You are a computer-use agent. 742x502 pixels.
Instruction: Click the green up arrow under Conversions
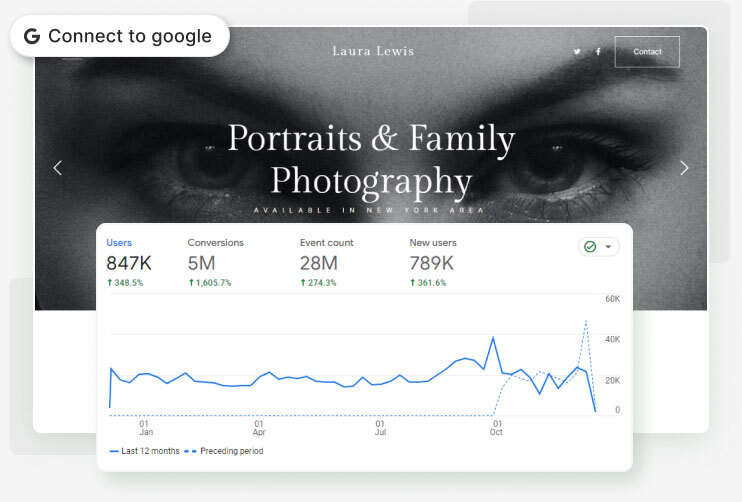click(x=192, y=283)
